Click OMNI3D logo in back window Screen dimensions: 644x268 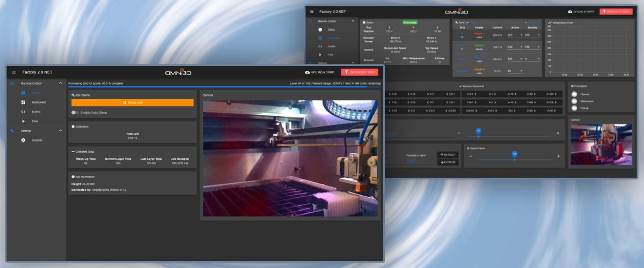pos(456,11)
